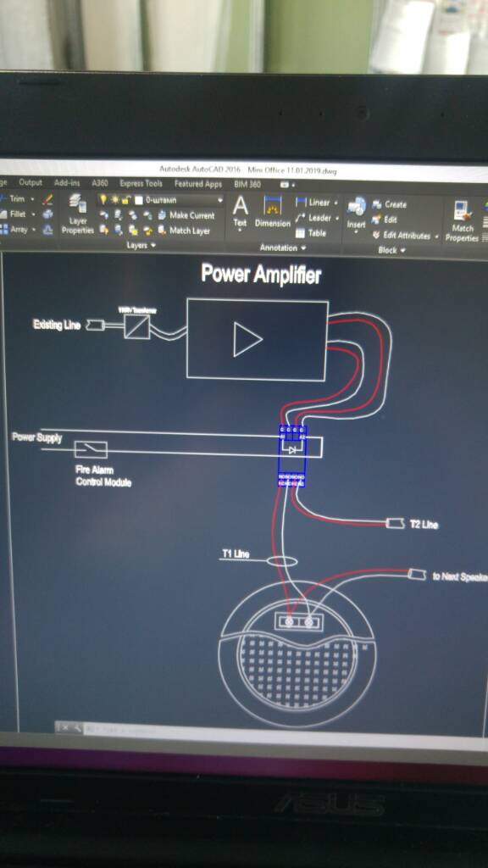This screenshot has width=488, height=868.
Task: Close the command line with its X icon
Action: pyautogui.click(x=64, y=727)
